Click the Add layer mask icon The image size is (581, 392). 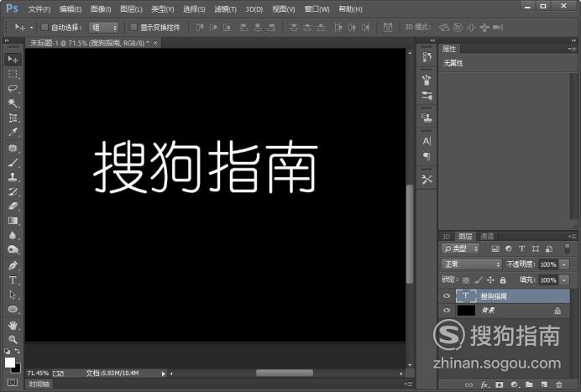(x=500, y=385)
